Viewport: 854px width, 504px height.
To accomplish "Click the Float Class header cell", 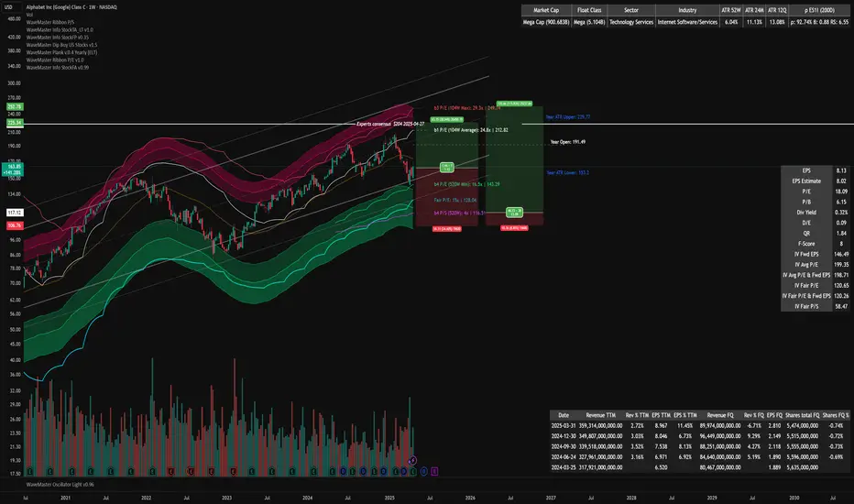I will (x=589, y=10).
